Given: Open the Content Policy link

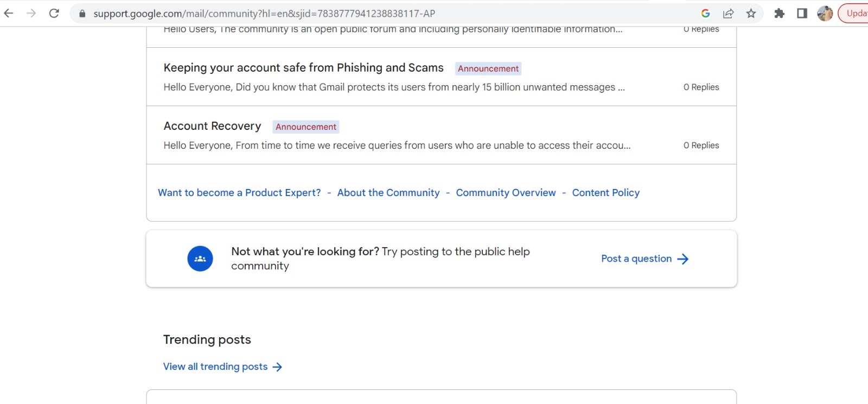Looking at the screenshot, I should coord(605,193).
